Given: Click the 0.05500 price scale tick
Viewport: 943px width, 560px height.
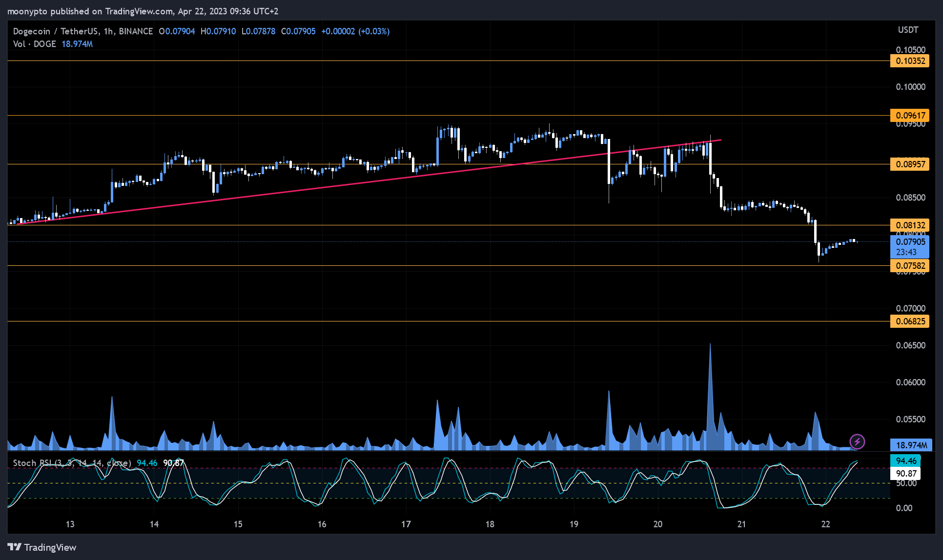Looking at the screenshot, I should [x=910, y=420].
